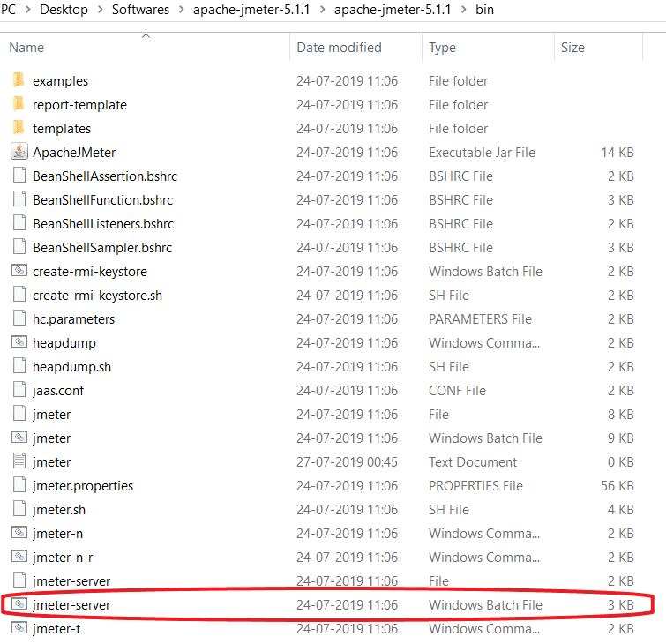
Task: Click the jmeter Text Document icon
Action: [19, 461]
